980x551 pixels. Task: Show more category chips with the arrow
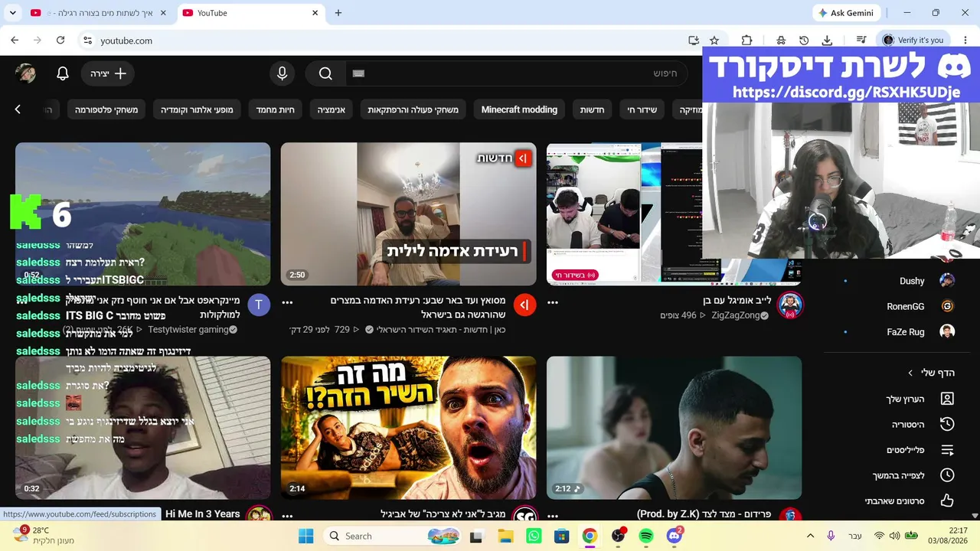point(18,109)
